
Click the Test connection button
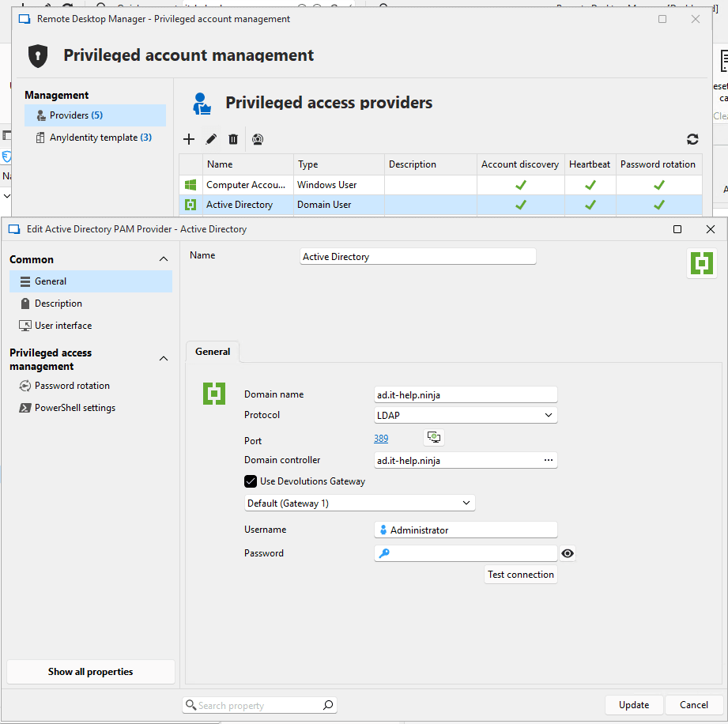click(x=521, y=575)
